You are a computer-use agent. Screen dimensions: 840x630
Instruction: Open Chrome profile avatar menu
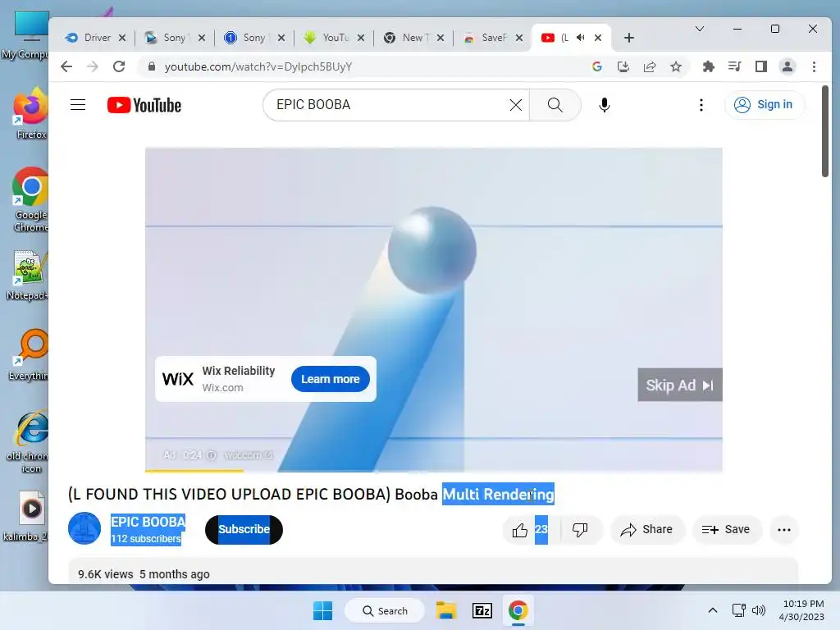[787, 66]
